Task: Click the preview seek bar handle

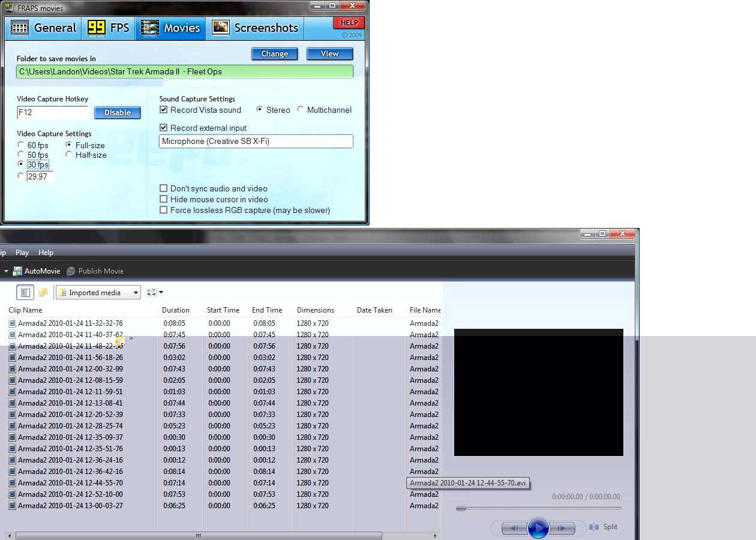Action: (x=461, y=509)
